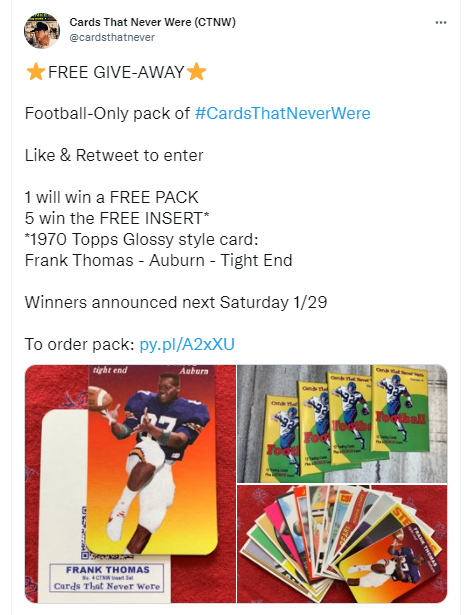Open the Cards That Never Were (CTNW) display name
Viewport: 469px width, 615px height.
coord(153,22)
